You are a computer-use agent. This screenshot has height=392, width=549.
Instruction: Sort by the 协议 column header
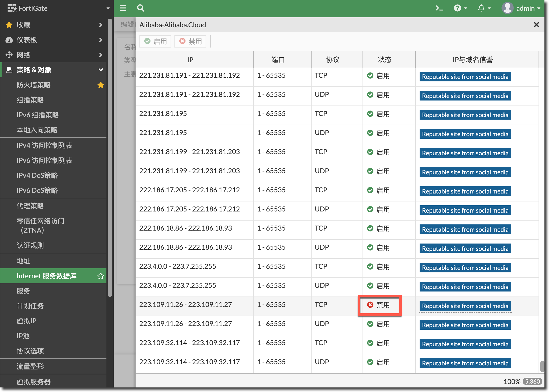[332, 60]
